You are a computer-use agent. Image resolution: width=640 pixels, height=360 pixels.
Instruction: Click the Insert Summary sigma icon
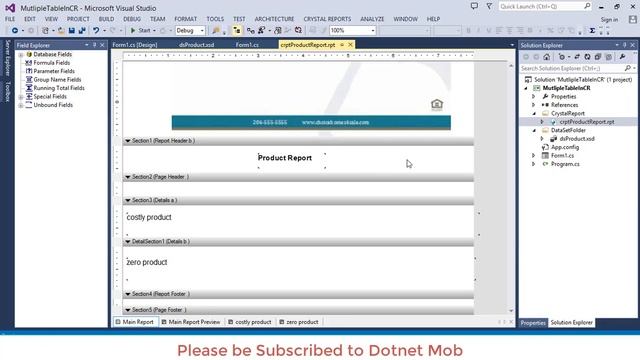point(592,31)
